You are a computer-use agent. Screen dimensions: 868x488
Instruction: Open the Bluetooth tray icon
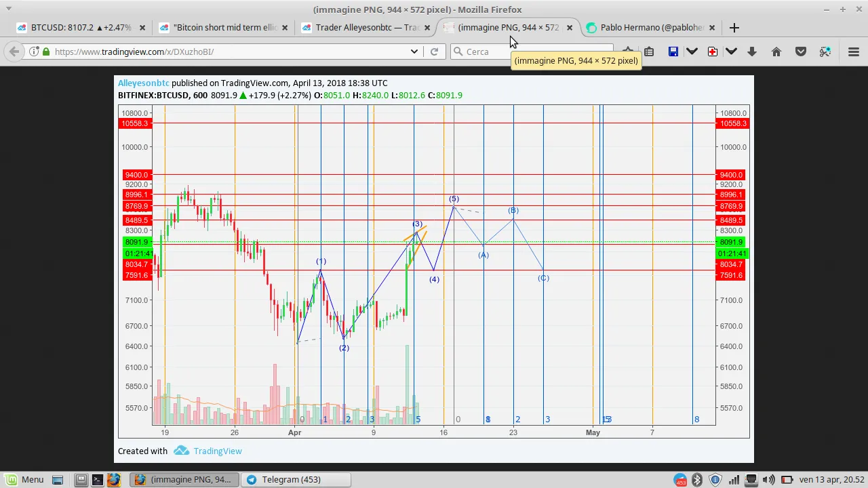697,480
